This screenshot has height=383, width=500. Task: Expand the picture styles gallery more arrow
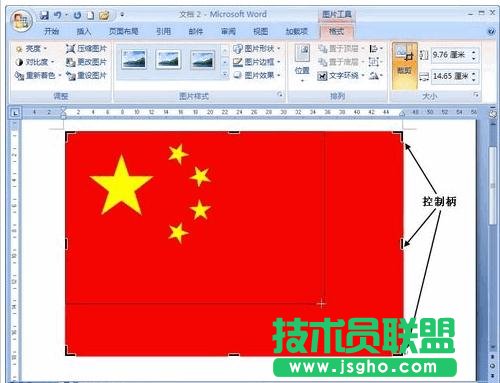tap(225, 74)
